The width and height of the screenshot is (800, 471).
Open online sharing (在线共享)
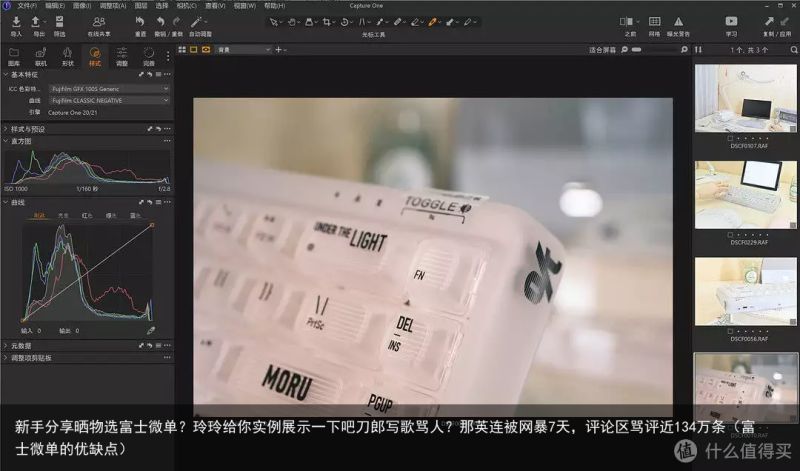[98, 22]
